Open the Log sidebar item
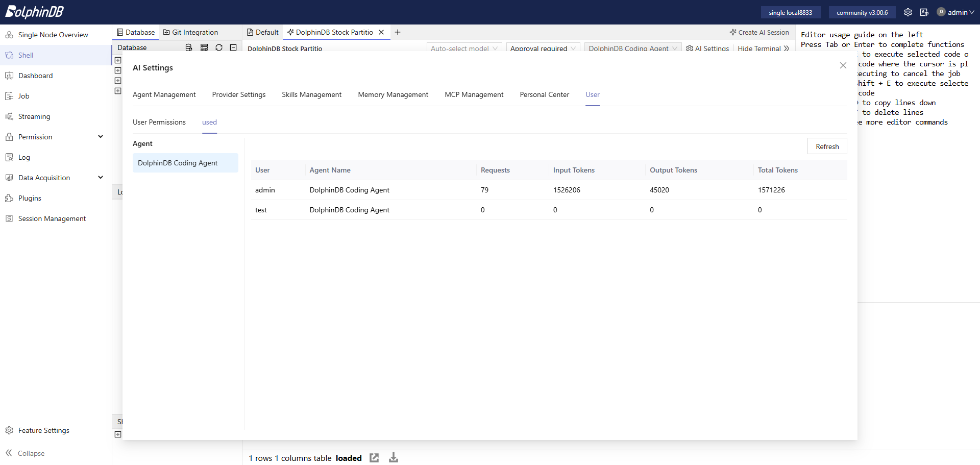 pyautogui.click(x=56, y=157)
